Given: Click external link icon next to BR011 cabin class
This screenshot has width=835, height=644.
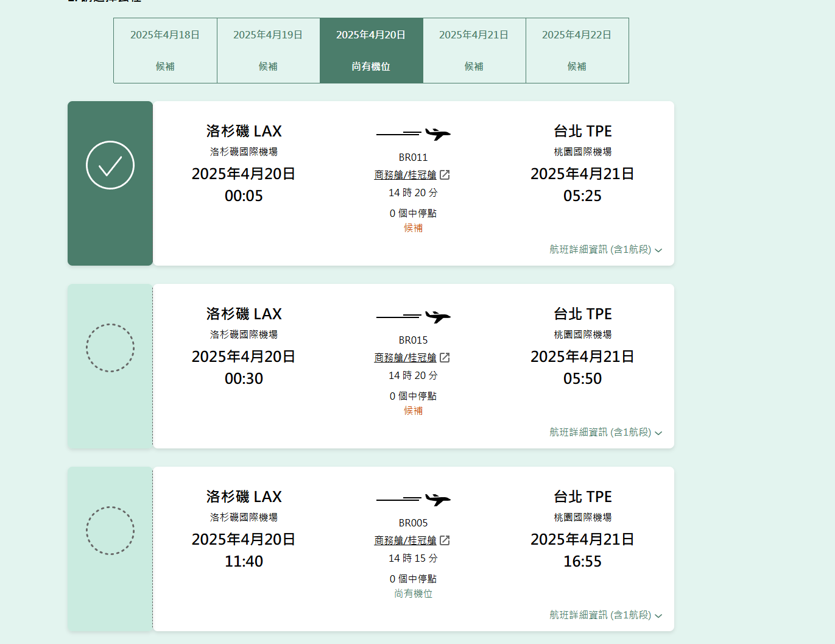Looking at the screenshot, I should [445, 175].
